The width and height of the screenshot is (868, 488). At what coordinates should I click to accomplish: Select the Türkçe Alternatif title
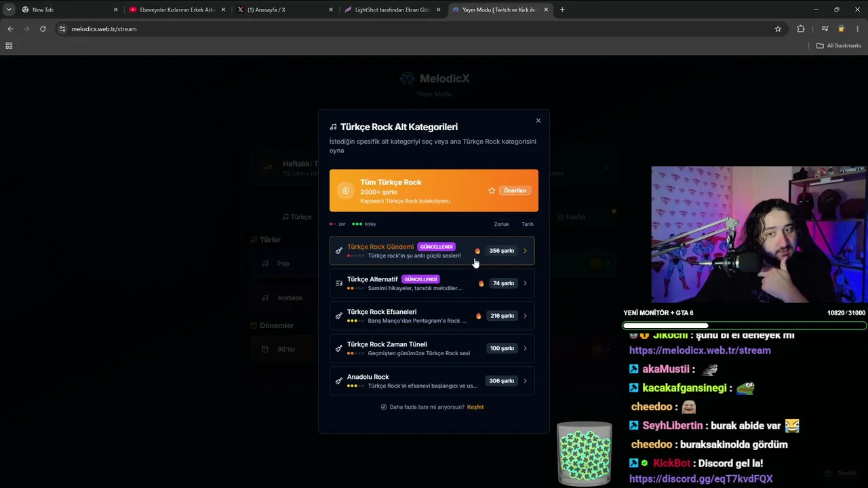point(372,279)
